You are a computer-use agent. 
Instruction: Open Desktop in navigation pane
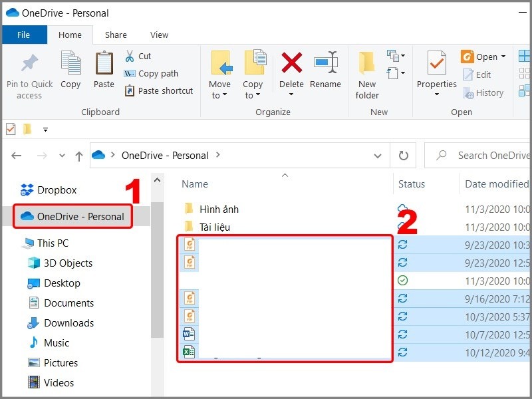pos(54,283)
